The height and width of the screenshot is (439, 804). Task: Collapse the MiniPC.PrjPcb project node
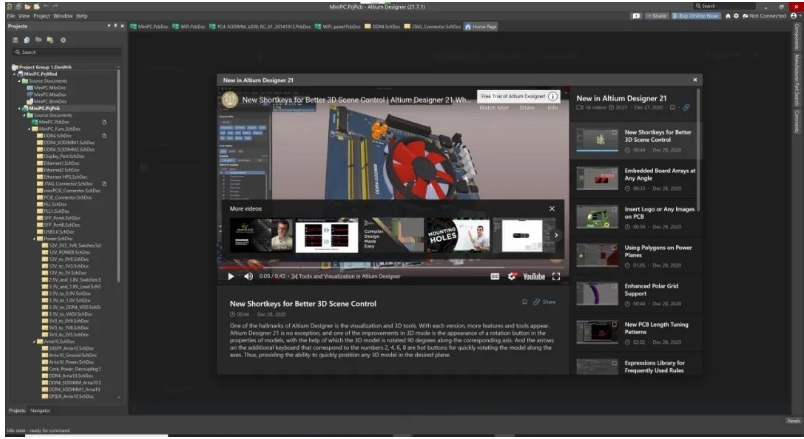(19, 108)
